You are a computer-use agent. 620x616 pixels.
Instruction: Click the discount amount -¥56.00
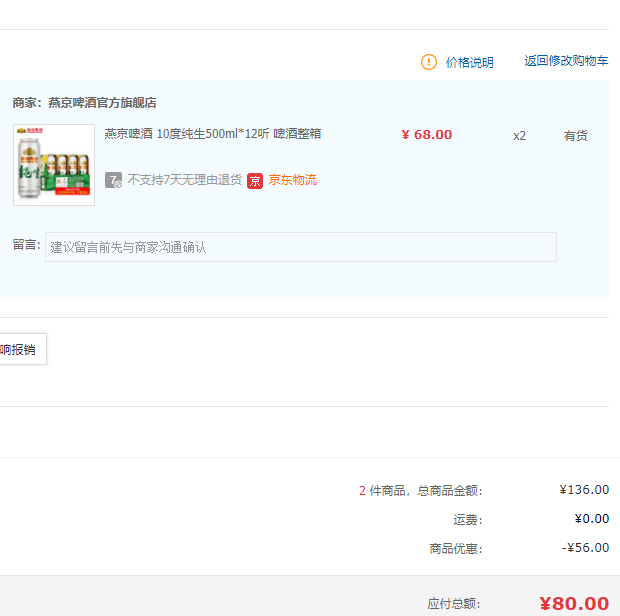tap(585, 548)
